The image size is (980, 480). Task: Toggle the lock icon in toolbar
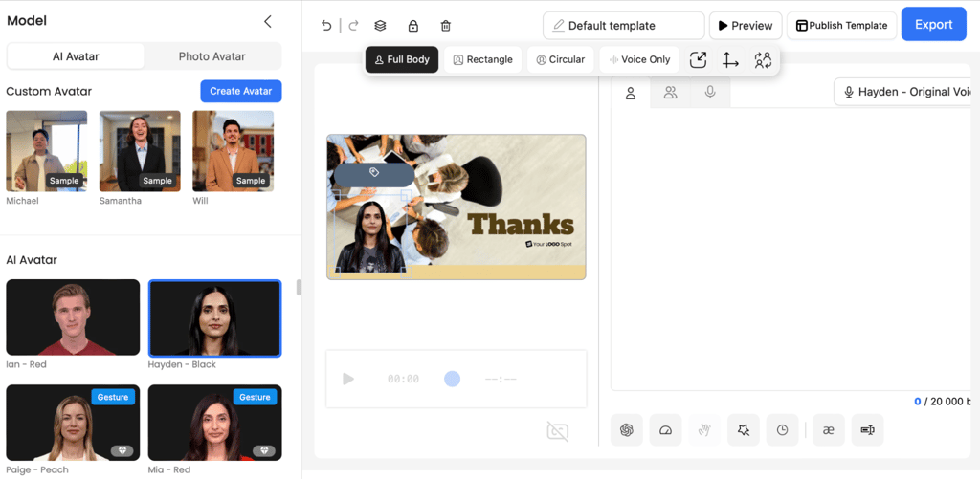(412, 26)
